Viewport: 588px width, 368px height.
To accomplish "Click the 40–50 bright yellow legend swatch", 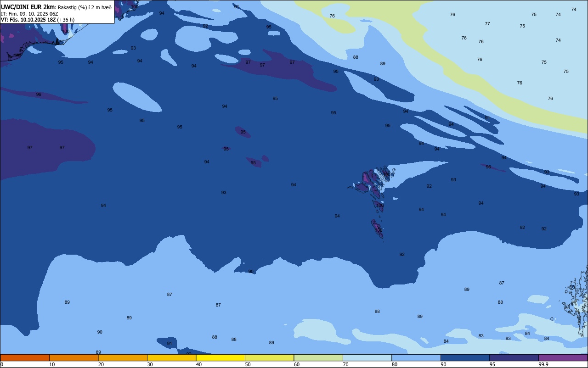I will coord(220,357).
